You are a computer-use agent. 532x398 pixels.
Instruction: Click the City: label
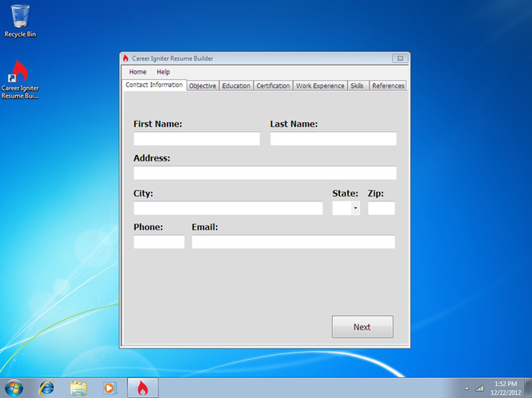coord(143,193)
